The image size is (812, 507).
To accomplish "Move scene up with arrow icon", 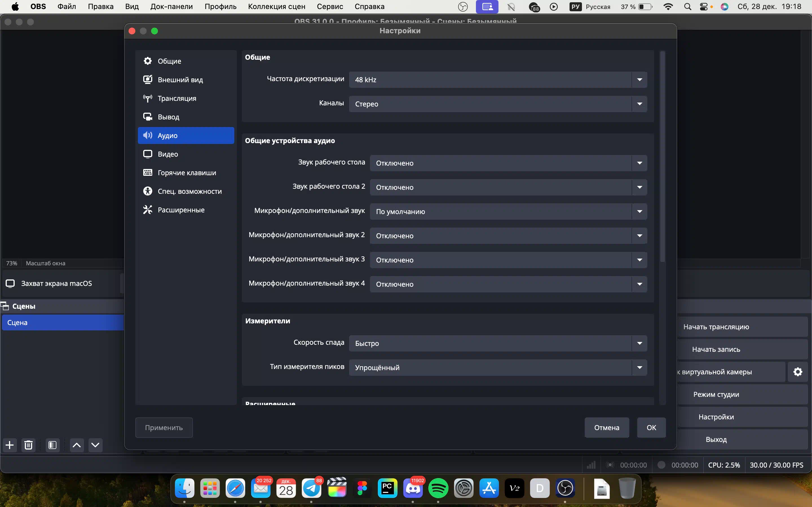I will tap(76, 445).
